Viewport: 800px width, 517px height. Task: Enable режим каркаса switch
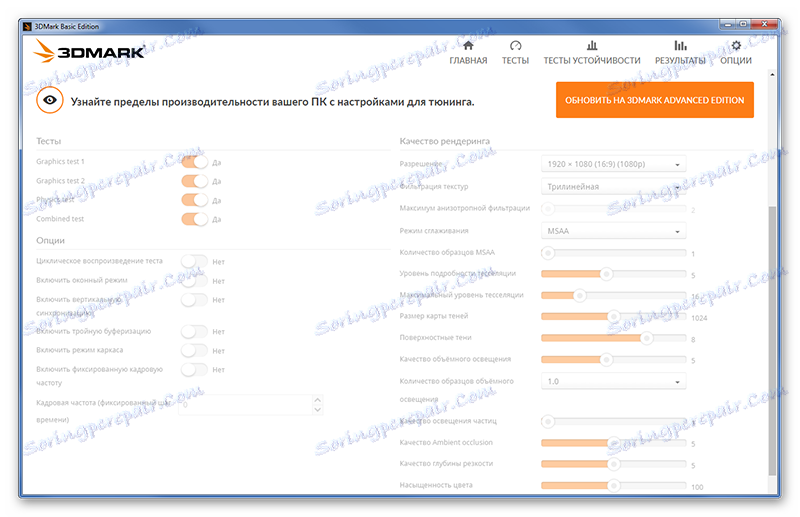pyautogui.click(x=194, y=351)
